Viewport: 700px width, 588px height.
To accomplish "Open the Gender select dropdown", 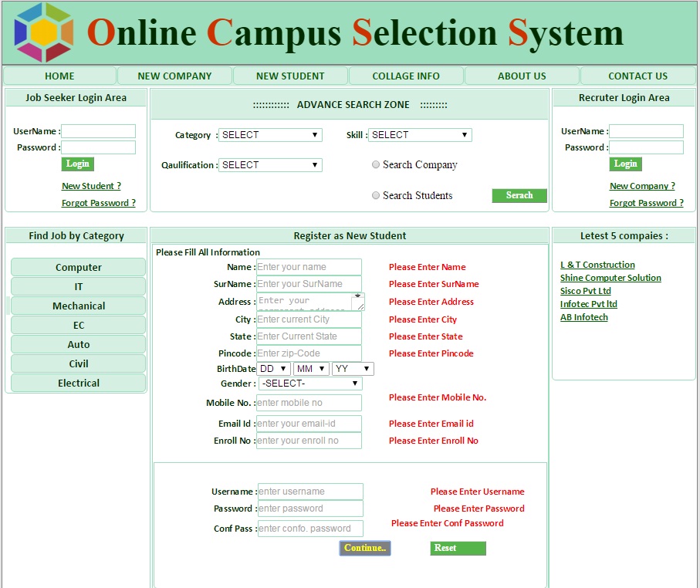I will [310, 384].
